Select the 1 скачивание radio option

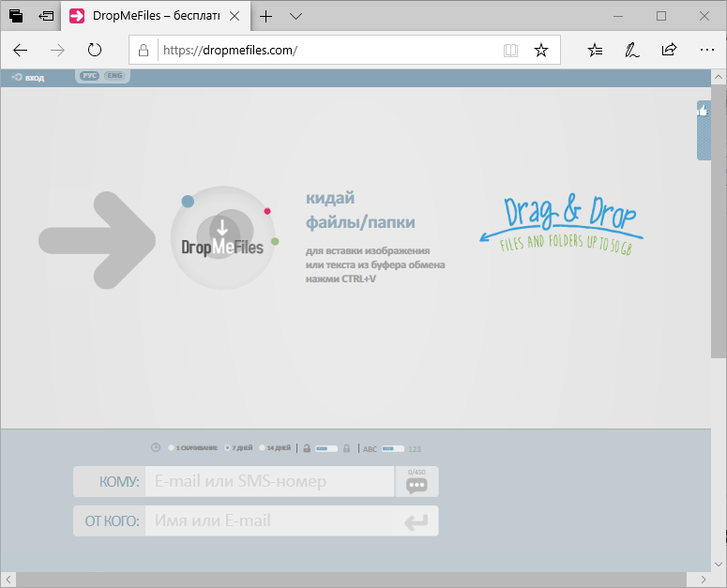[x=171, y=447]
